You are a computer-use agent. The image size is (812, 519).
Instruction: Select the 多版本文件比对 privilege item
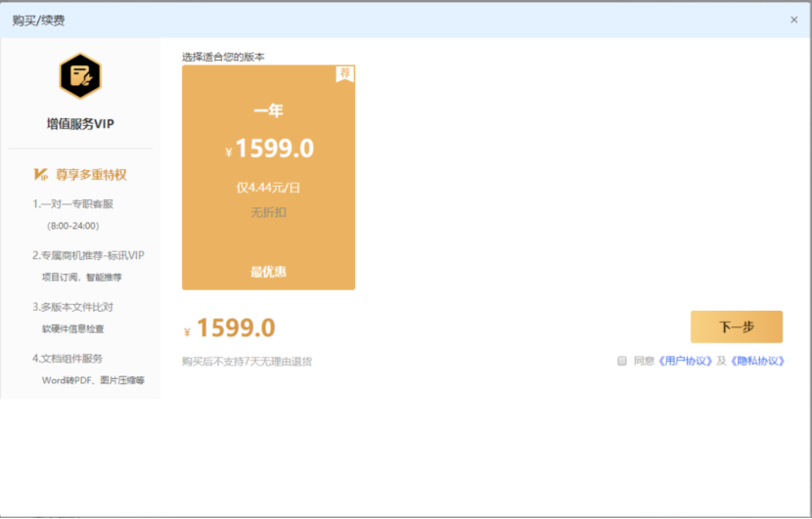click(73, 307)
